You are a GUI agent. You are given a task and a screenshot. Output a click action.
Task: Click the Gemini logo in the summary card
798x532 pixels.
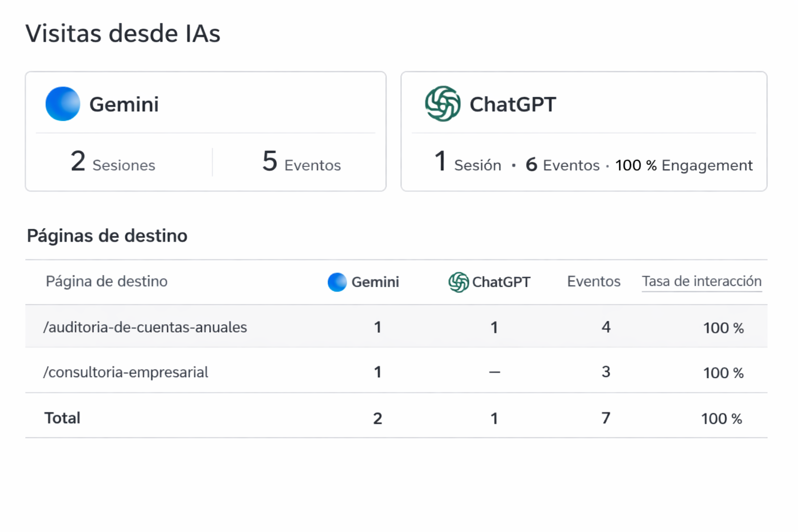(63, 104)
